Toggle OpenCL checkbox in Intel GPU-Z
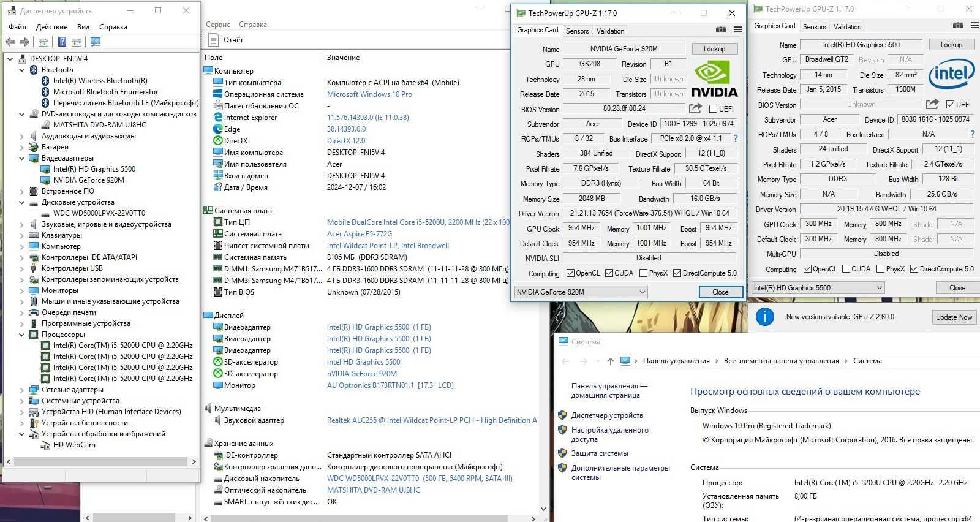This screenshot has height=522, width=980. [807, 269]
